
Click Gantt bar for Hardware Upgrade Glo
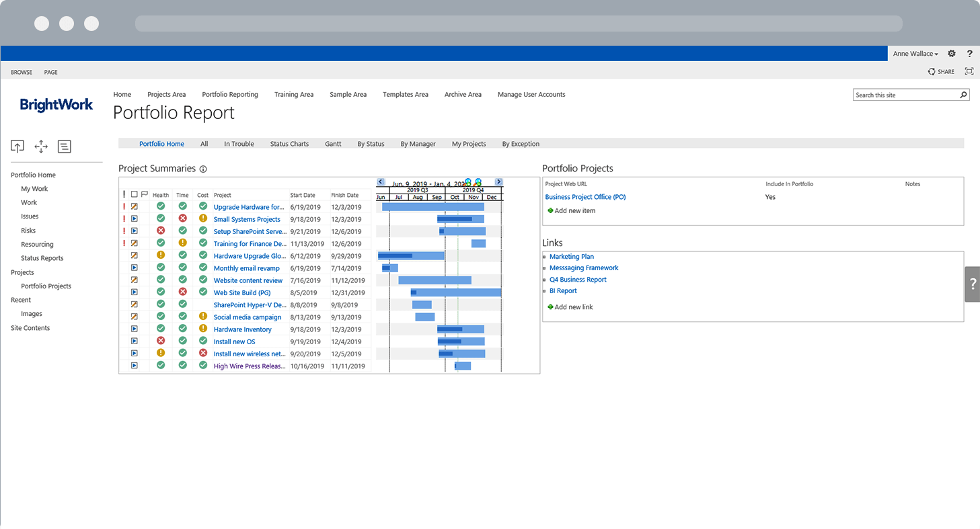411,255
